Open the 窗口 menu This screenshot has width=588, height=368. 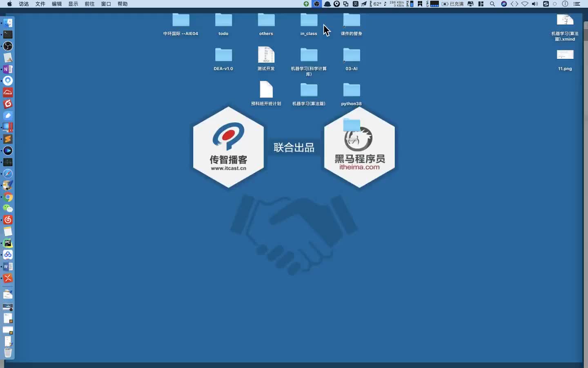[106, 4]
